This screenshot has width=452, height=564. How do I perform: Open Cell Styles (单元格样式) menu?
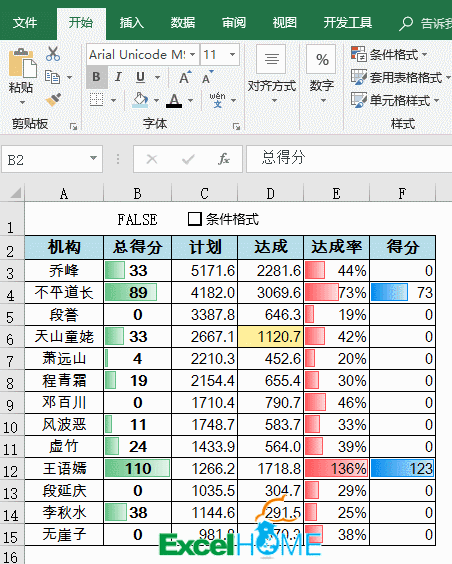[395, 100]
